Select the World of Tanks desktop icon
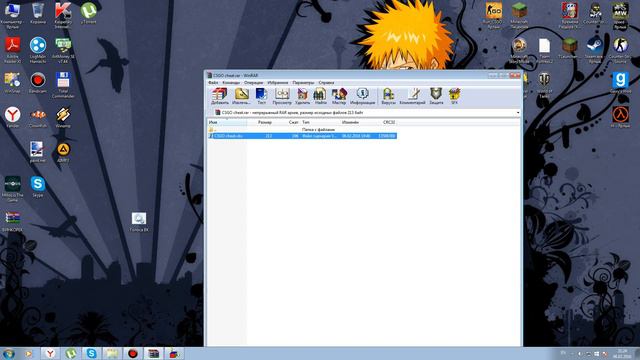This screenshot has width=640, height=360. coord(544,85)
